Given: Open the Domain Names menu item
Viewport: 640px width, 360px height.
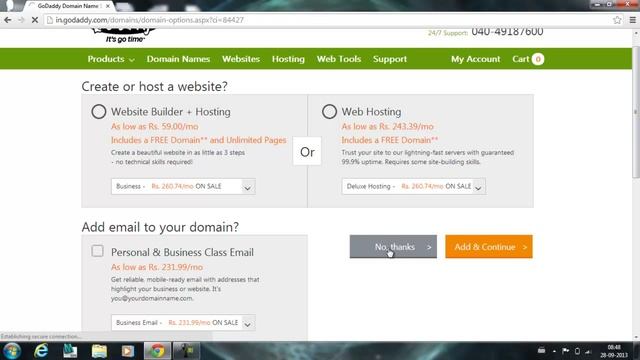Looking at the screenshot, I should [178, 59].
